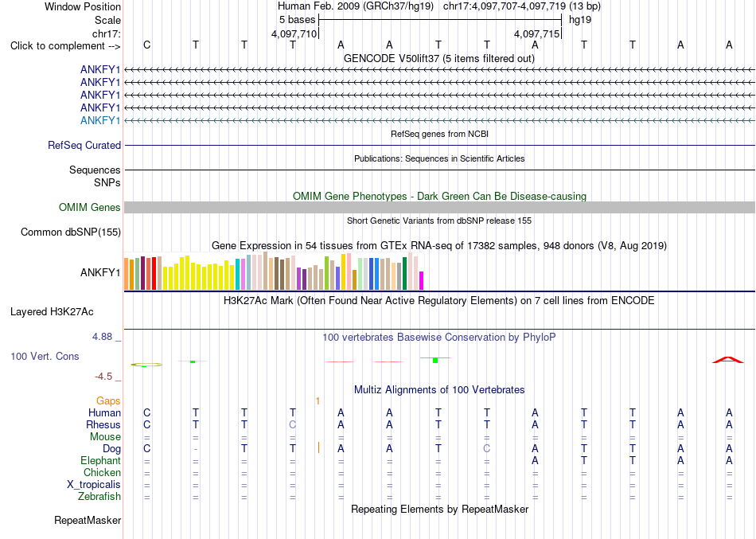Select the X_tropicalis alignment row label
This screenshot has height=539, width=756.
coord(94,485)
